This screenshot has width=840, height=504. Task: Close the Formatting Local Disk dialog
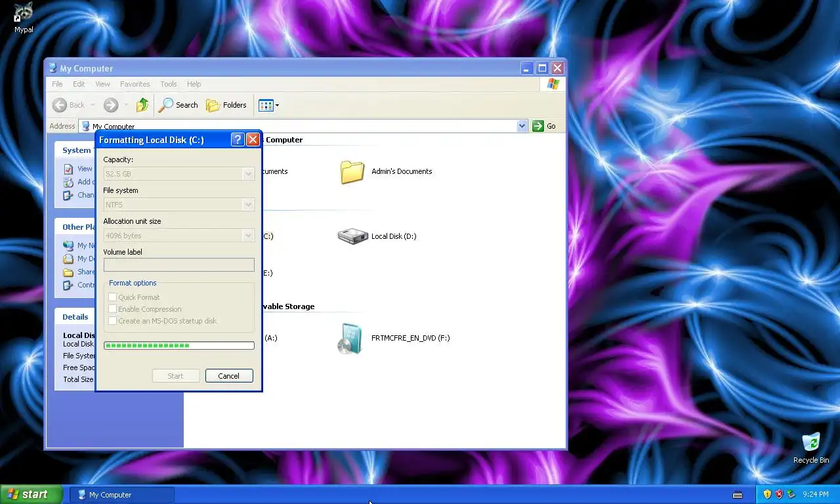click(x=253, y=140)
